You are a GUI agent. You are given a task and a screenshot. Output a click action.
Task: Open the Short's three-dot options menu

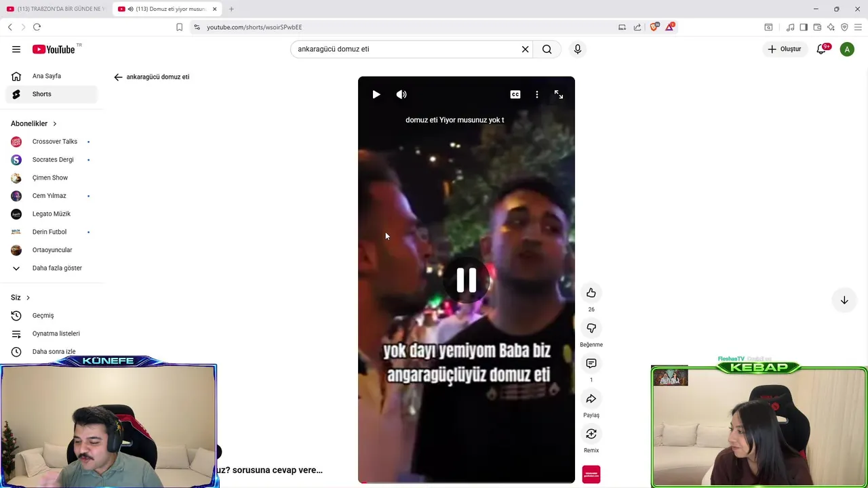[x=537, y=94]
